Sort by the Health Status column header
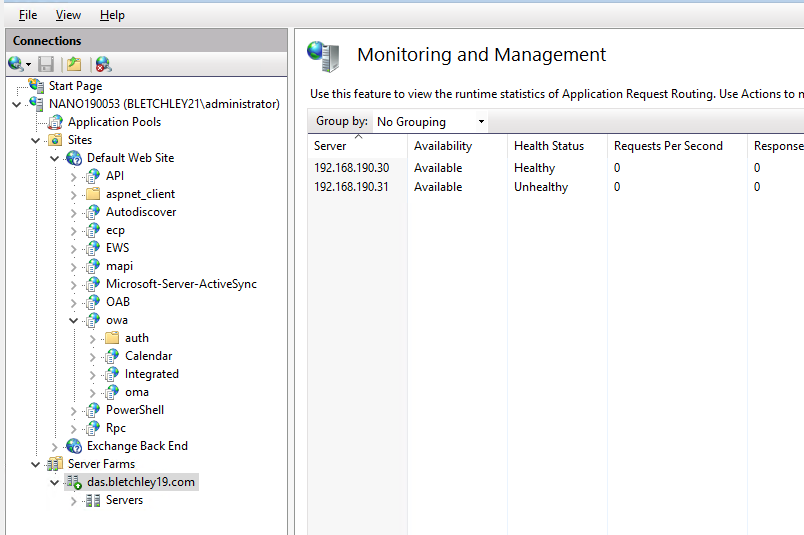Viewport: 804px width, 535px height. 557,146
